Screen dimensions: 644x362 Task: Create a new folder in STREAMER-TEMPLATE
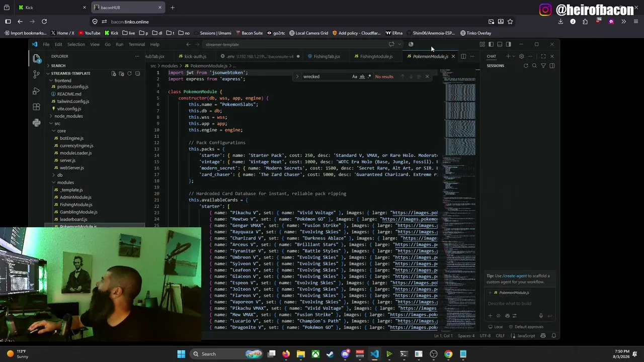point(121,73)
